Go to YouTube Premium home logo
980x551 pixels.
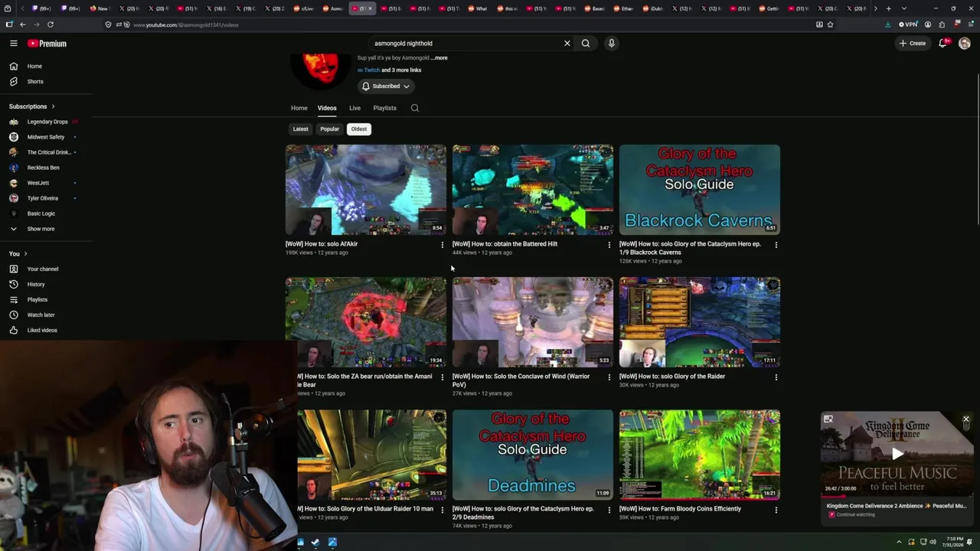pos(47,44)
